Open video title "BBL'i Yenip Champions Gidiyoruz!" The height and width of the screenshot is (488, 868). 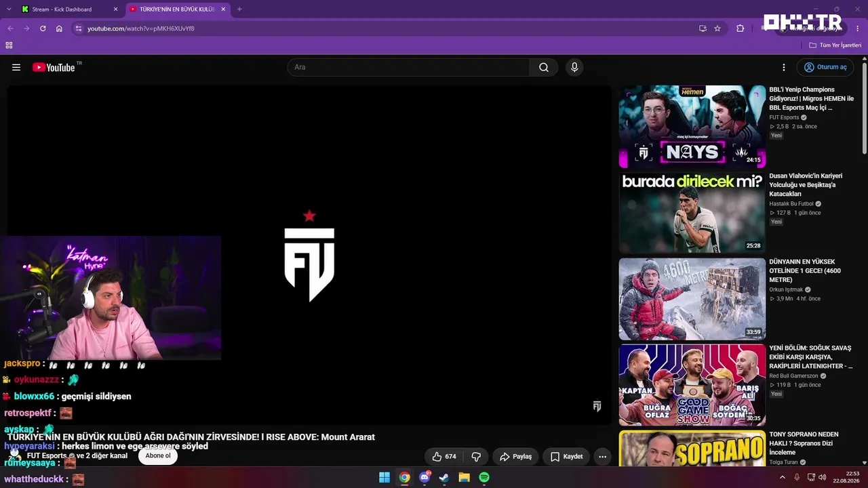pos(812,98)
